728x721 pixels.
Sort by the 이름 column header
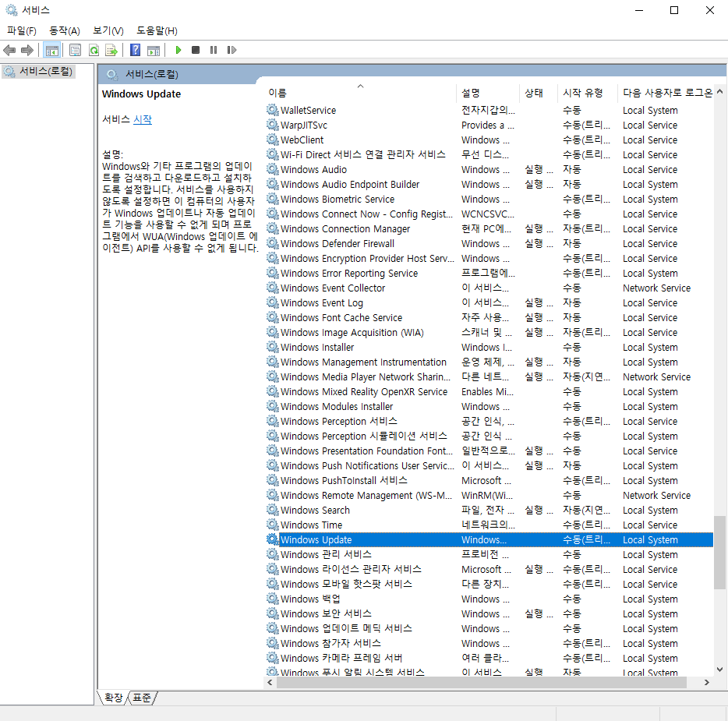coord(361,93)
